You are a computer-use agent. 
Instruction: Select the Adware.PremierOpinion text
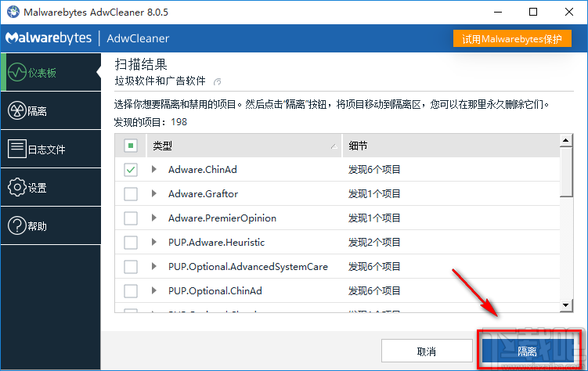point(222,218)
